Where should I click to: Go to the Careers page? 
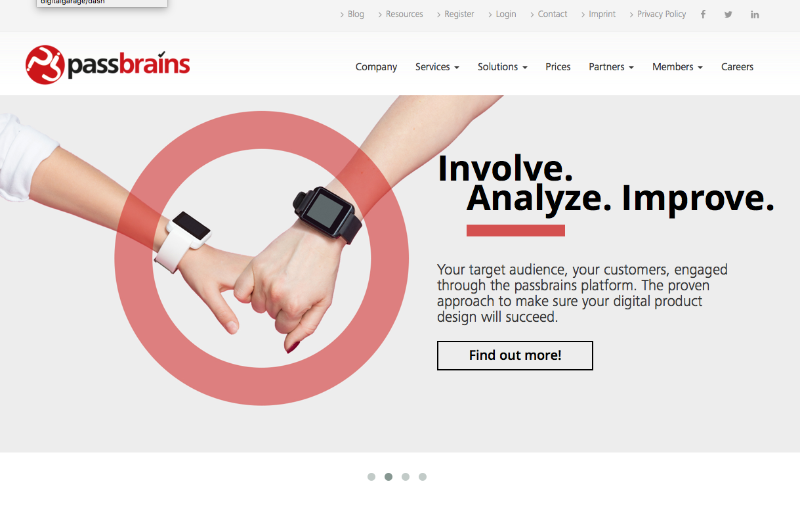(x=737, y=67)
